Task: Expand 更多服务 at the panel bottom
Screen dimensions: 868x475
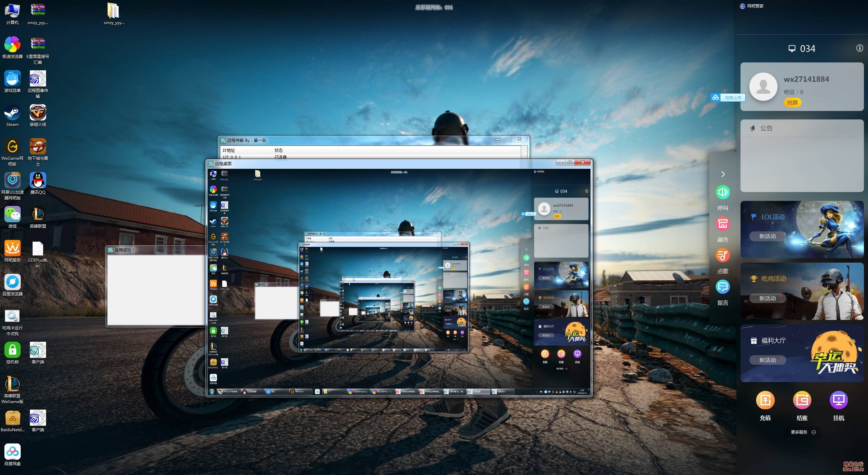Action: coord(803,432)
